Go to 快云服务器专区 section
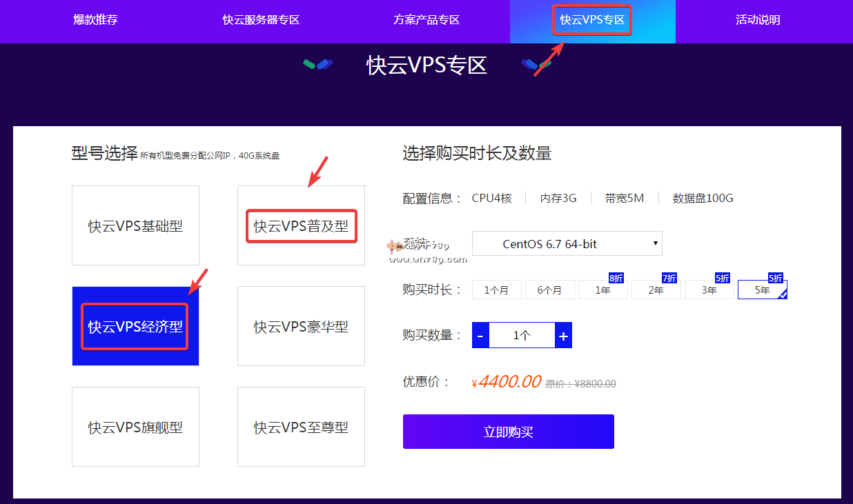Image resolution: width=853 pixels, height=504 pixels. (261, 20)
